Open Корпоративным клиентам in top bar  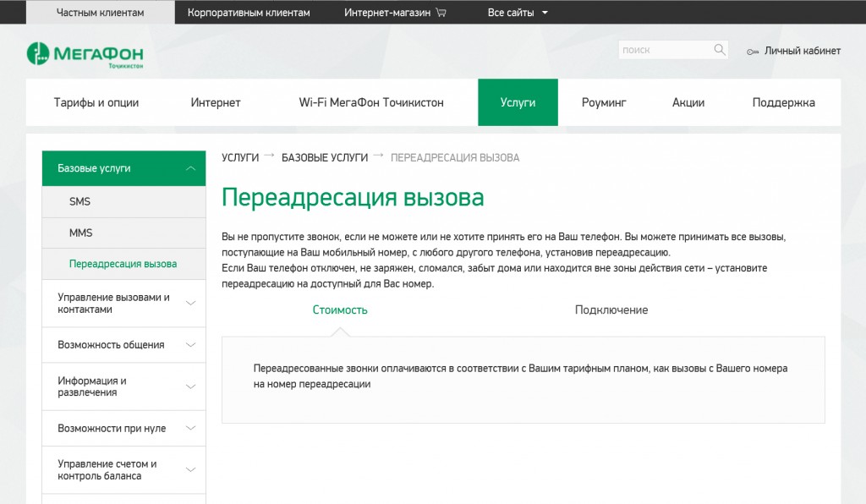click(x=249, y=13)
